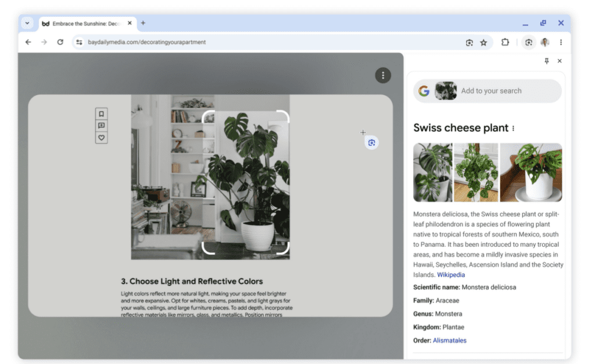Image resolution: width=595 pixels, height=364 pixels.
Task: Click the article bookmark icon
Action: (101, 114)
